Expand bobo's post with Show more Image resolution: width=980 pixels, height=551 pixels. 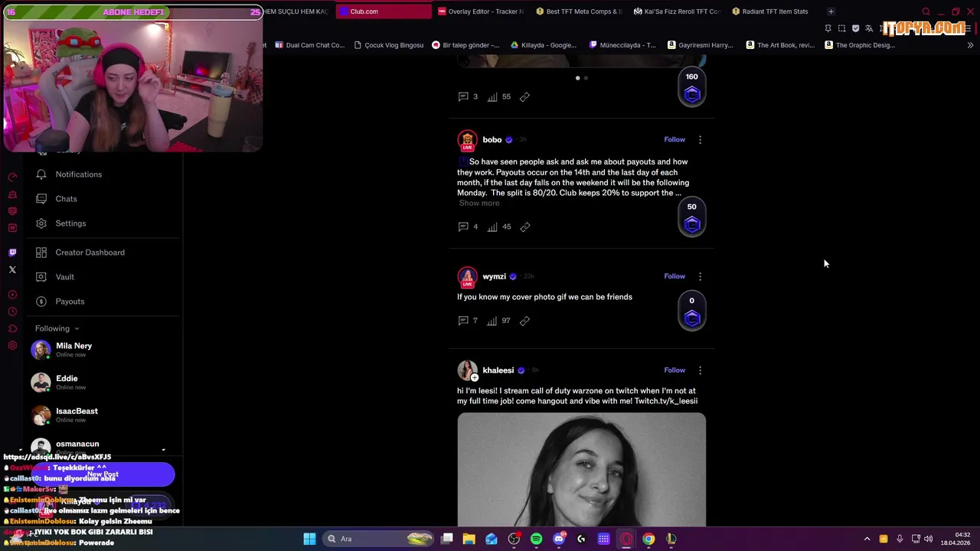479,204
